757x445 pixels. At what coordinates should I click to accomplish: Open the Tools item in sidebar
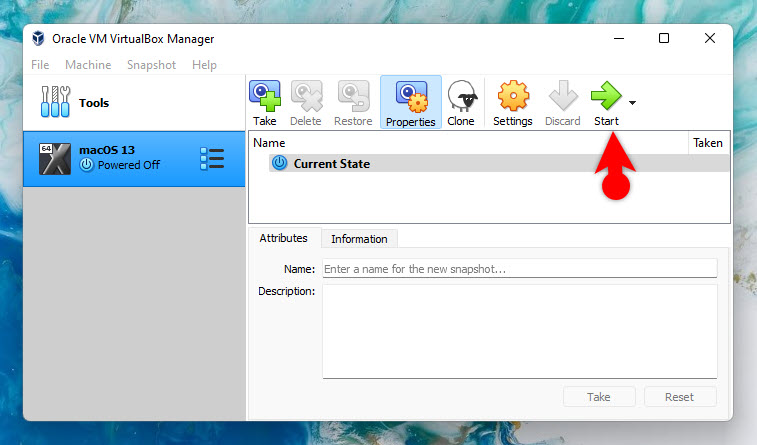click(134, 102)
